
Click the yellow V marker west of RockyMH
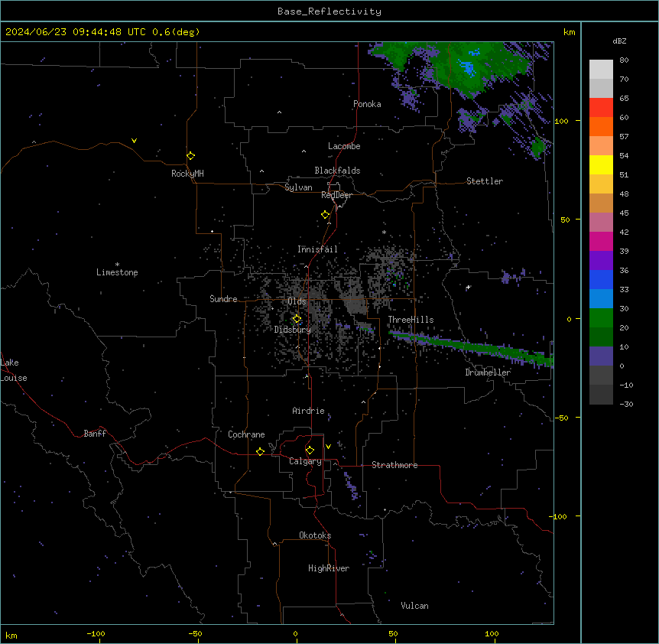tap(134, 141)
